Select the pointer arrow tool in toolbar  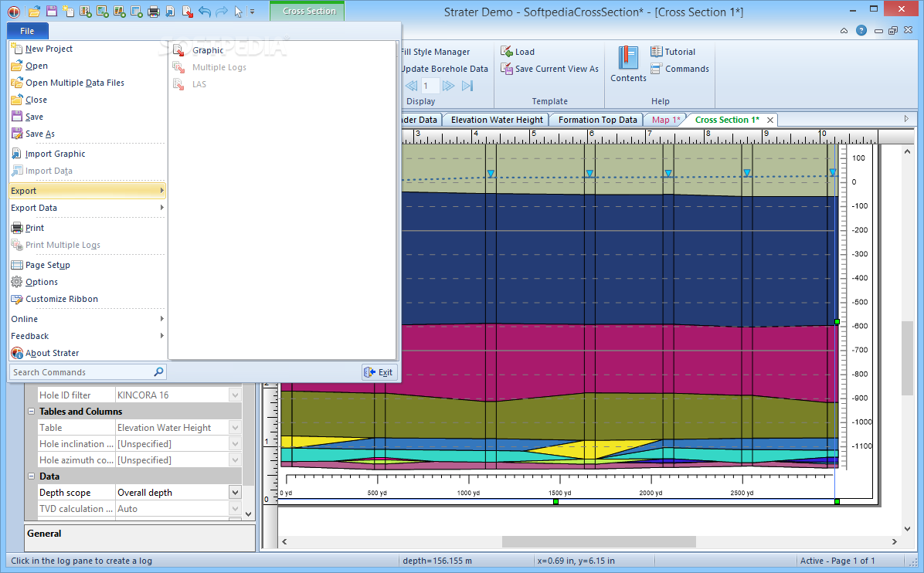(238, 11)
